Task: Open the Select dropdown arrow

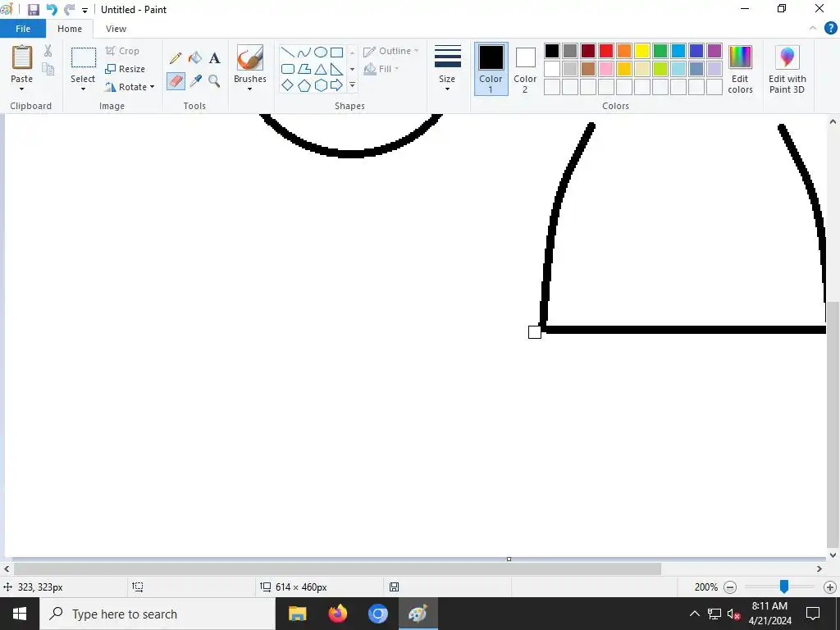Action: tap(83, 89)
